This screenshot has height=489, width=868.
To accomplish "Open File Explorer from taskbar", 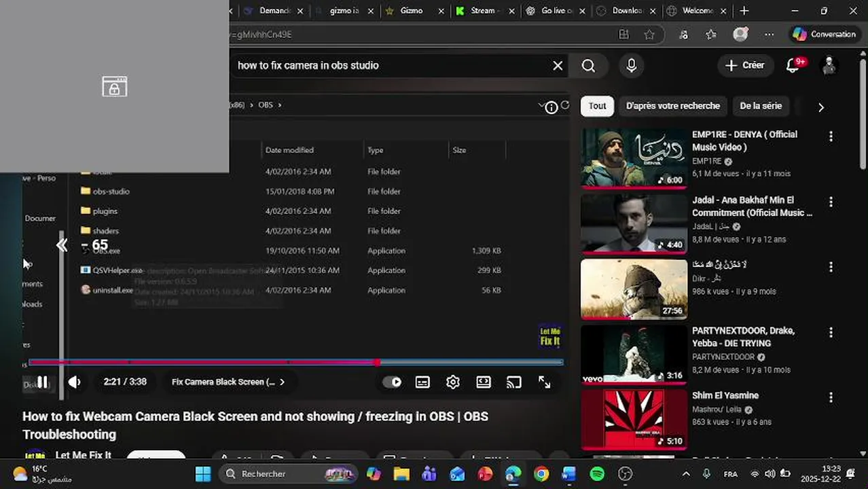I will [x=401, y=474].
